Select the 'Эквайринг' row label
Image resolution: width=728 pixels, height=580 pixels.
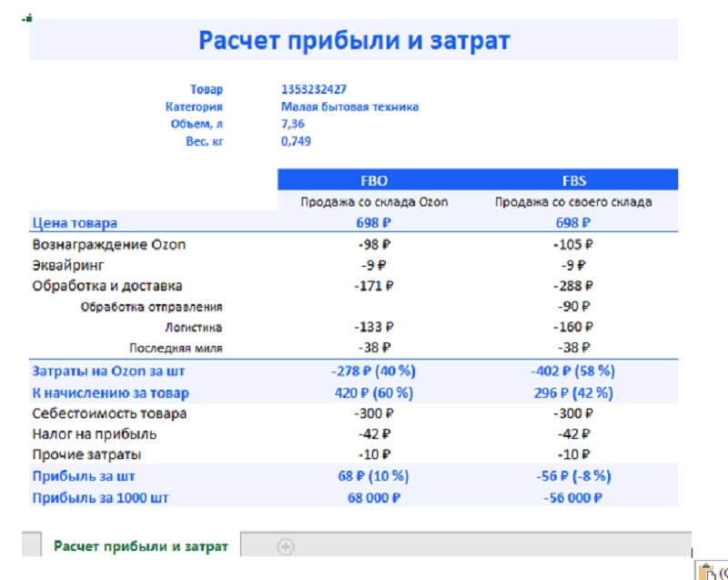click(67, 265)
